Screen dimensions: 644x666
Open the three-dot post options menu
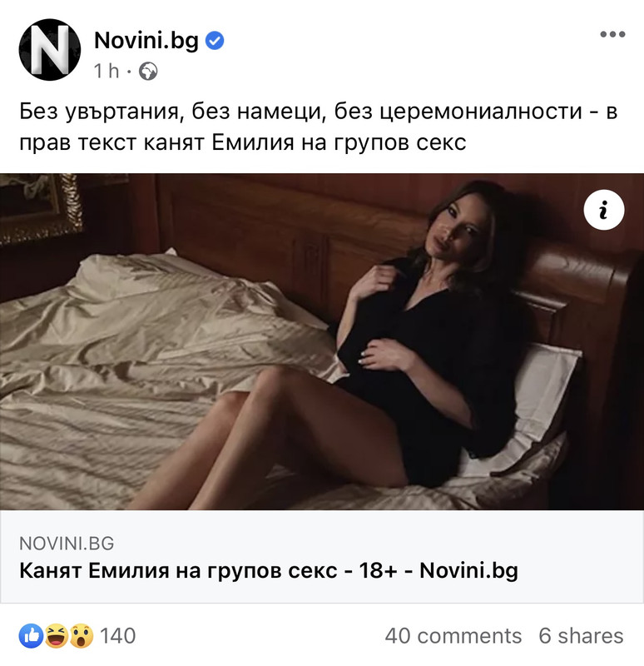[612, 34]
